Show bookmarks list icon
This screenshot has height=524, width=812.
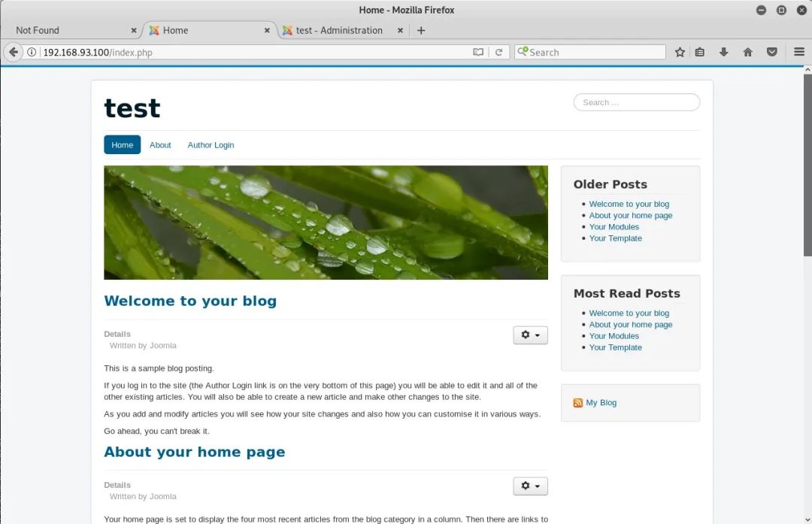coord(700,52)
